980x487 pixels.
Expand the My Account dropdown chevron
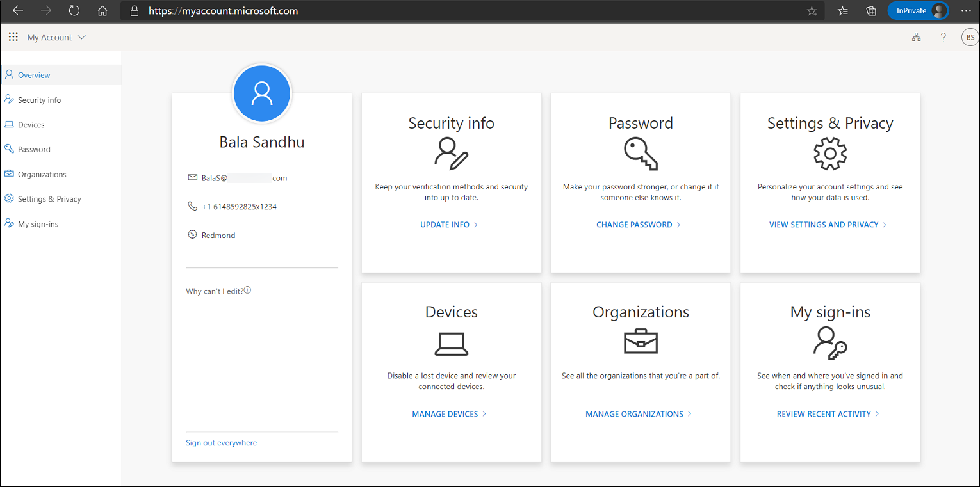(x=81, y=37)
